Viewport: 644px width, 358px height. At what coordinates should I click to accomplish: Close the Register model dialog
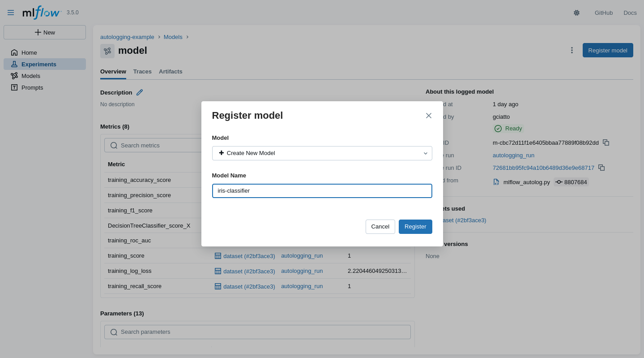click(428, 116)
